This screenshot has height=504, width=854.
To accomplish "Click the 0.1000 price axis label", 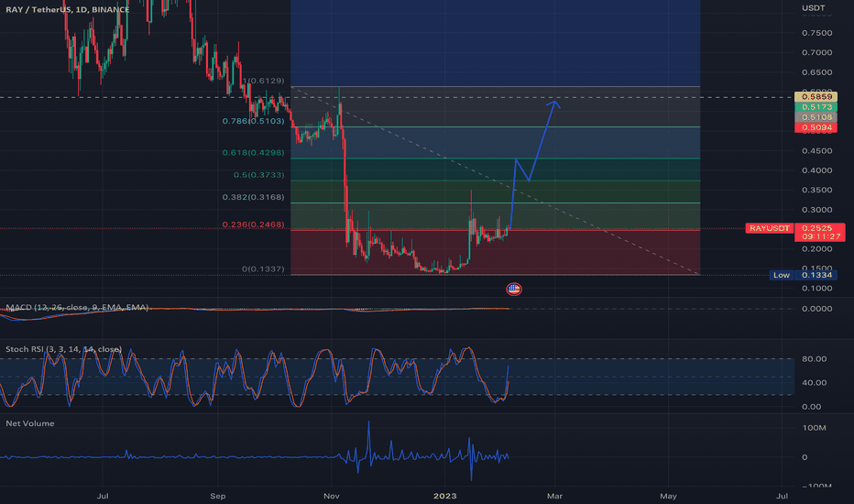I will click(817, 288).
